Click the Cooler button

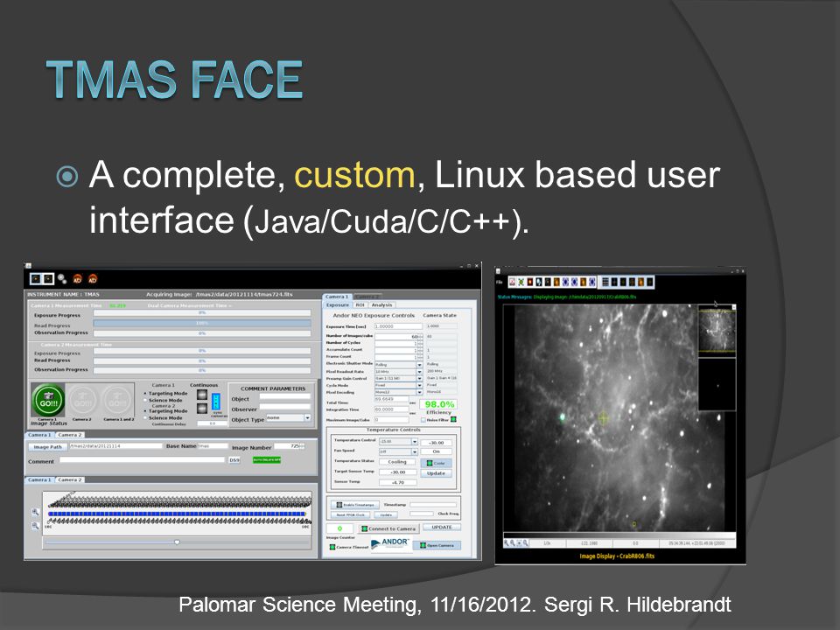pos(436,463)
